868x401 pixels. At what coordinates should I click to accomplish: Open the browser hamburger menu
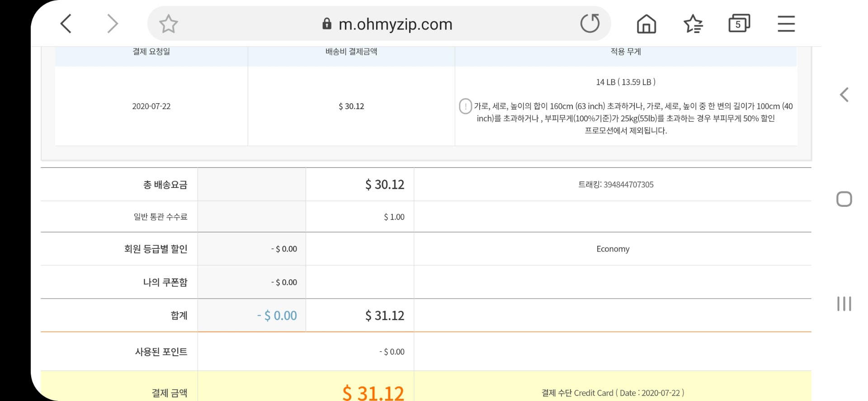tap(786, 24)
